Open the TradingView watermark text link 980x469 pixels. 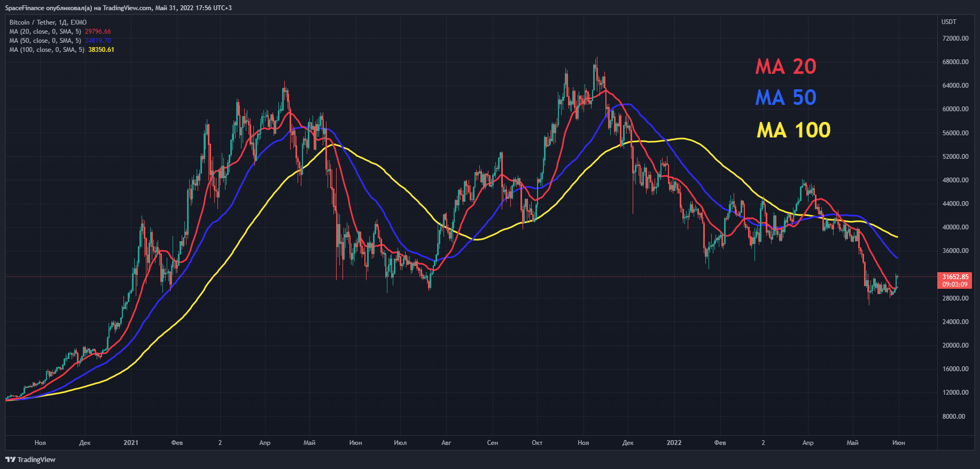pyautogui.click(x=36, y=459)
